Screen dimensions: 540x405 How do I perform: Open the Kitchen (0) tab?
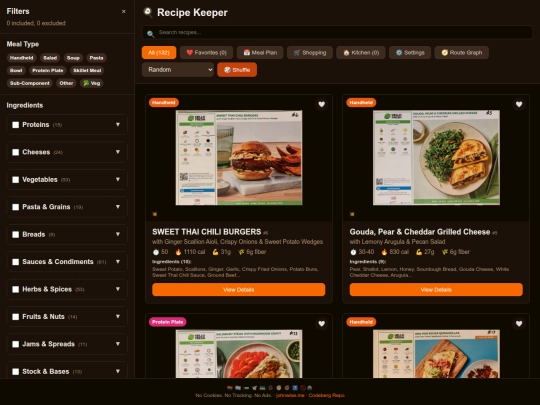click(361, 53)
